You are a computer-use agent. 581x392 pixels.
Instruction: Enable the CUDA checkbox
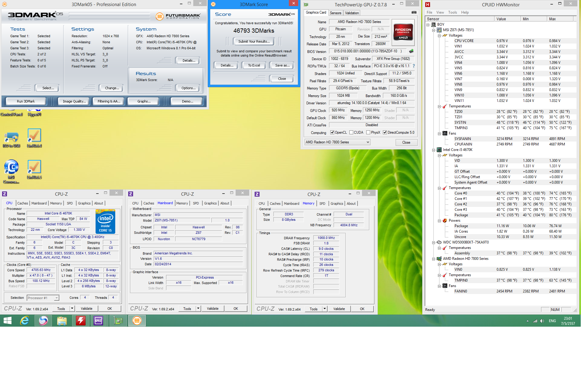(x=351, y=132)
